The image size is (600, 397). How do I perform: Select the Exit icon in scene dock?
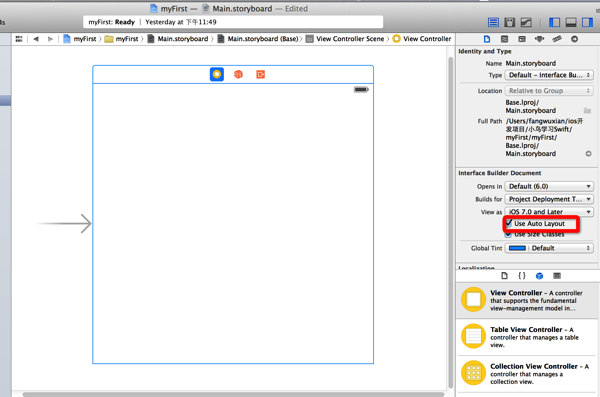pyautogui.click(x=261, y=74)
